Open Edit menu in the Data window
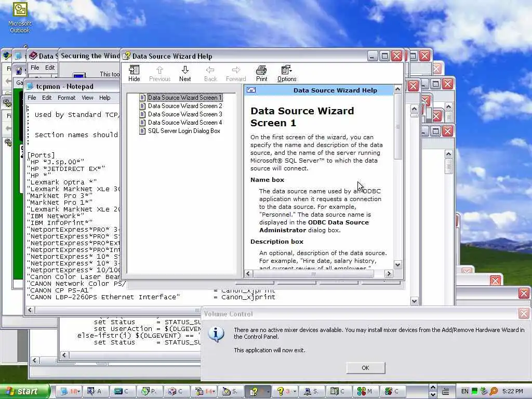Screen dimensions: 532x399 point(50,68)
